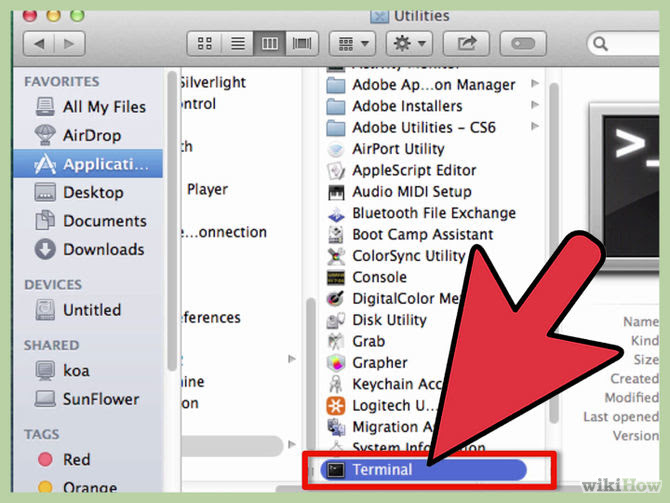Screen dimensions: 670x503
Task: Click the Audio MIDI Setup icon
Action: tap(336, 192)
